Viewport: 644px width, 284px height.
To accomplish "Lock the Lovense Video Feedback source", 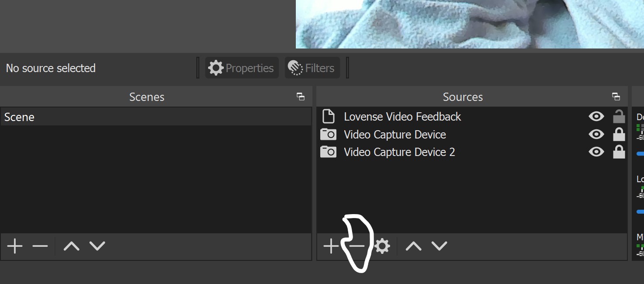I will (x=619, y=117).
